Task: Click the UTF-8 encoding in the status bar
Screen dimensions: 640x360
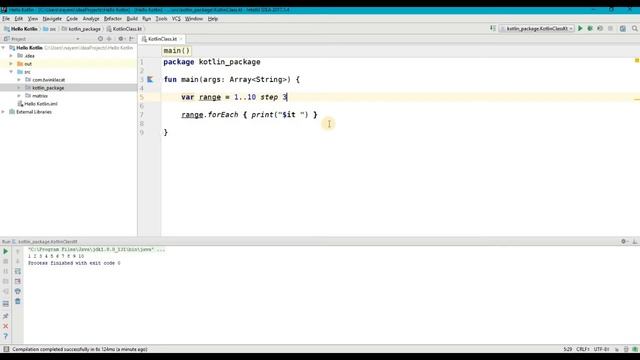Action: [x=601, y=349]
